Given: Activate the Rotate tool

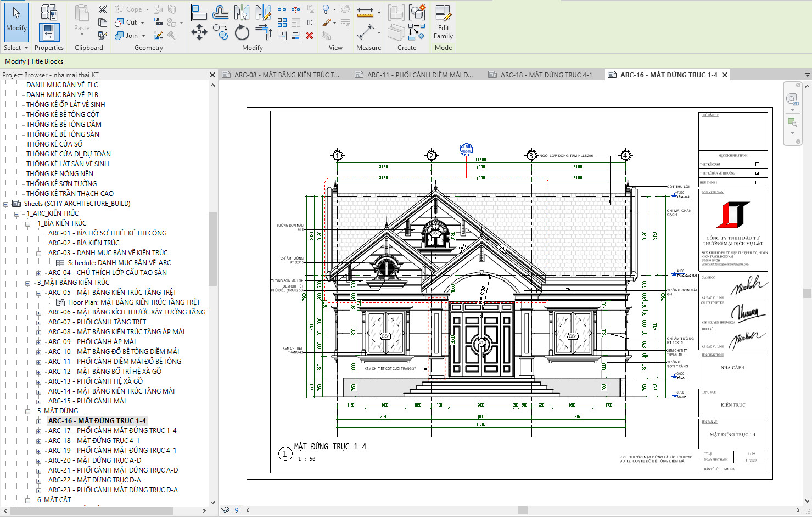Looking at the screenshot, I should tap(242, 32).
